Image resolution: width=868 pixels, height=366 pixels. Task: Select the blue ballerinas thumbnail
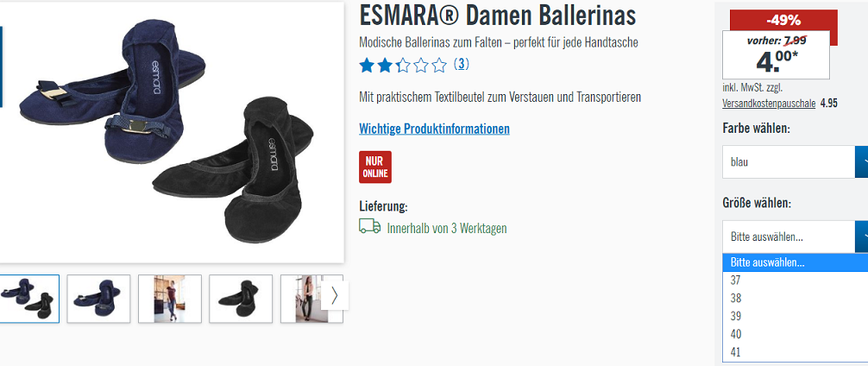click(98, 299)
